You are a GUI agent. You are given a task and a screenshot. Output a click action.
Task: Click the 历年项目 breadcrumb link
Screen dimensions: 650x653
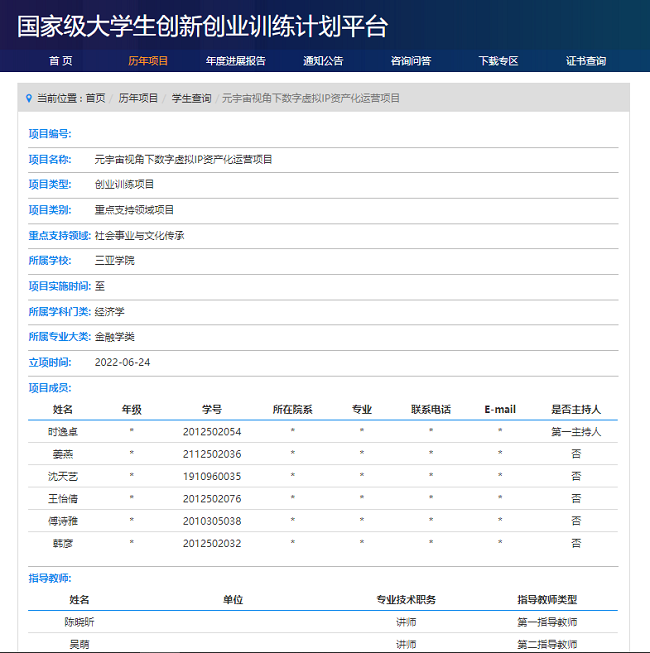coord(138,98)
